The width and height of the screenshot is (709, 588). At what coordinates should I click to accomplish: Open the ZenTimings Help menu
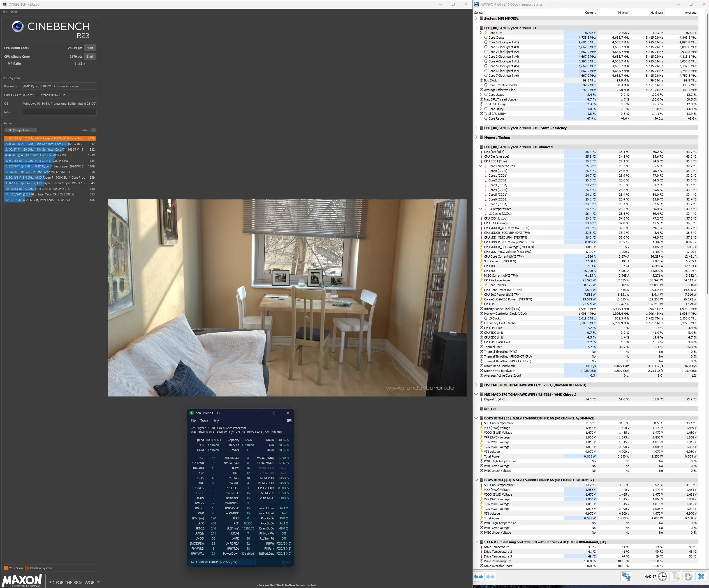point(216,421)
